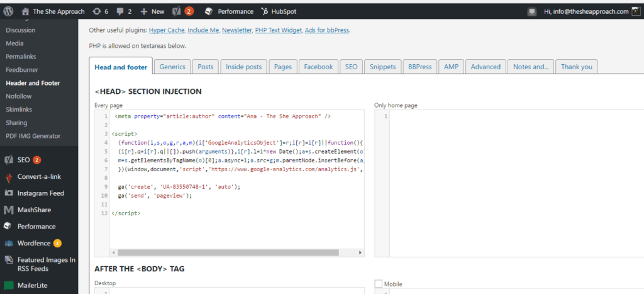Open the updates icon showing 6

97,11
